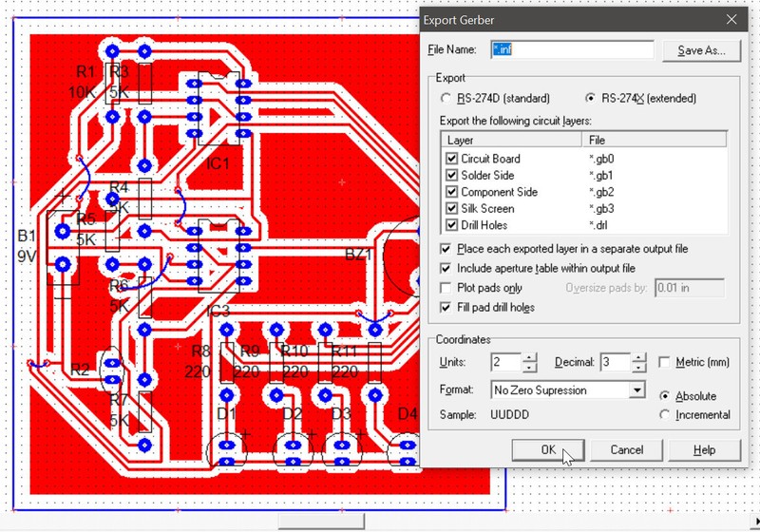This screenshot has width=760, height=532.
Task: Toggle separate output file per layer
Action: pyautogui.click(x=446, y=249)
